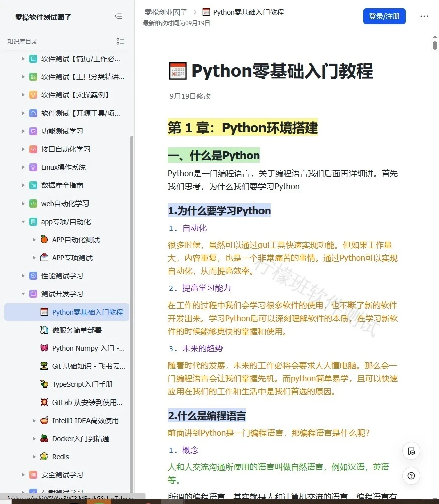Click the explosion icon of GitLab 从安装到使用
439x504 pixels.
[44, 402]
